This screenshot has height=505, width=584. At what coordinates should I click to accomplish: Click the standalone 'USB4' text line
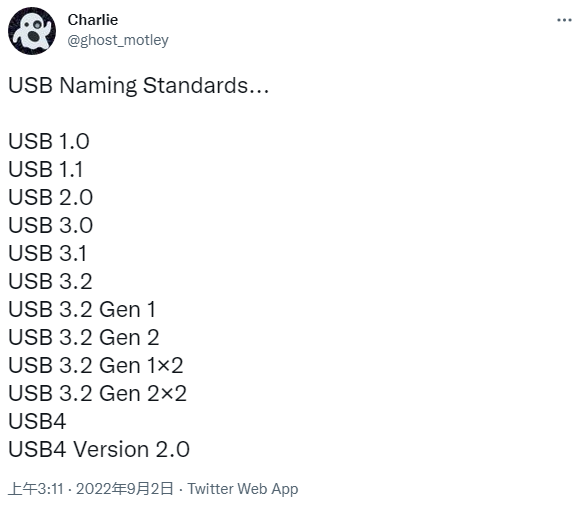coord(37,421)
